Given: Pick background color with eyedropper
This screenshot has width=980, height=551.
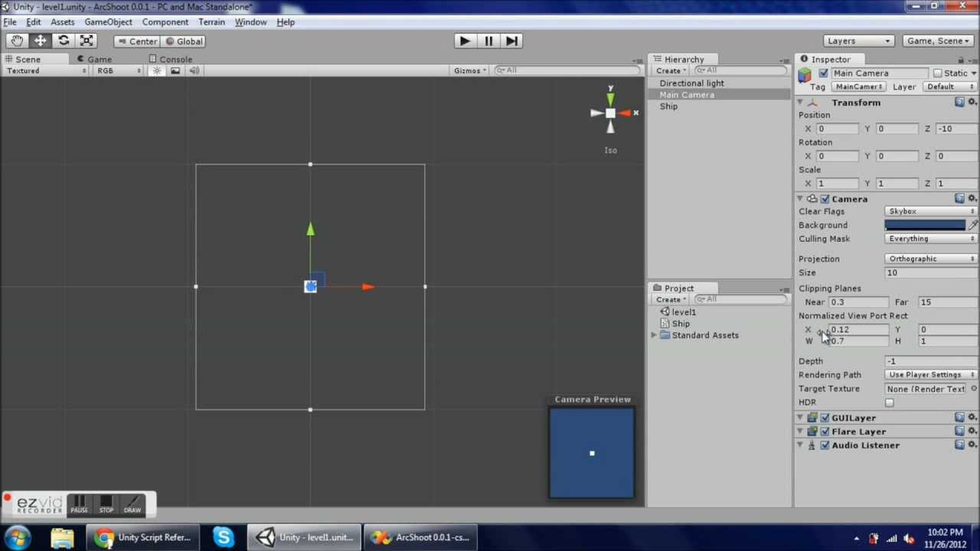Looking at the screenshot, I should click(972, 225).
